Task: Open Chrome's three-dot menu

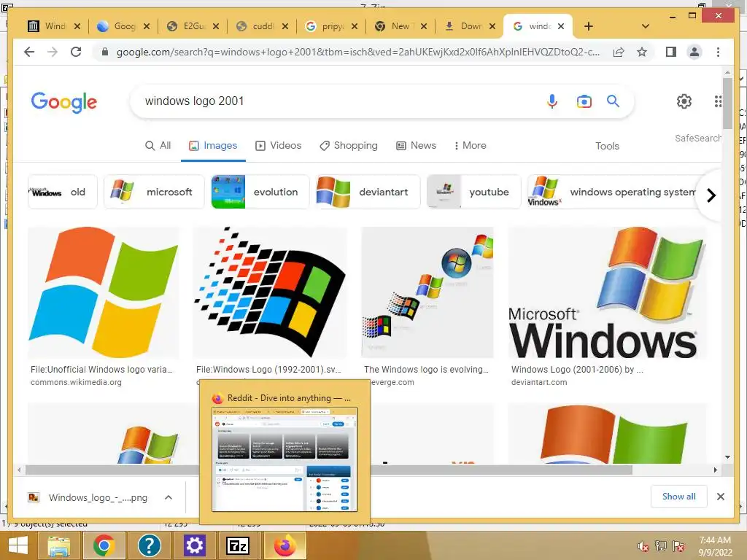Action: coord(718,52)
